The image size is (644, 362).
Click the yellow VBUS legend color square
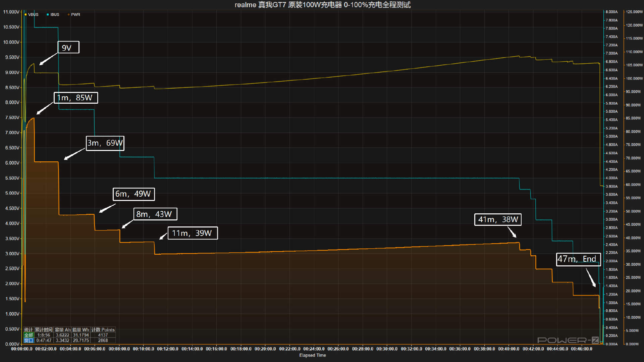[x=25, y=14]
